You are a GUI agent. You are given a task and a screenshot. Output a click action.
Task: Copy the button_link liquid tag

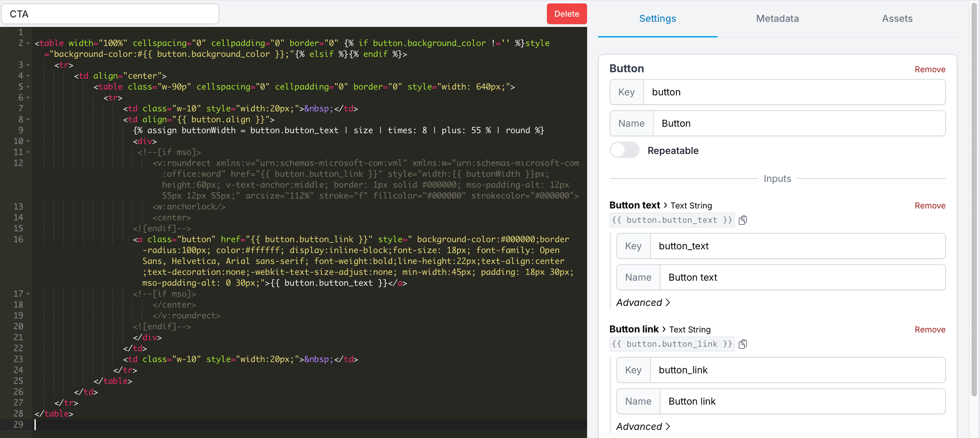pyautogui.click(x=743, y=344)
